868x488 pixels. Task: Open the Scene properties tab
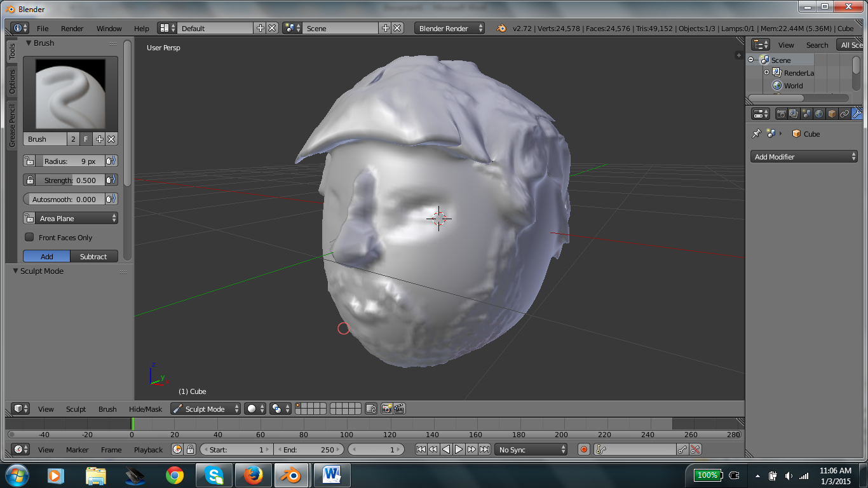[807, 114]
